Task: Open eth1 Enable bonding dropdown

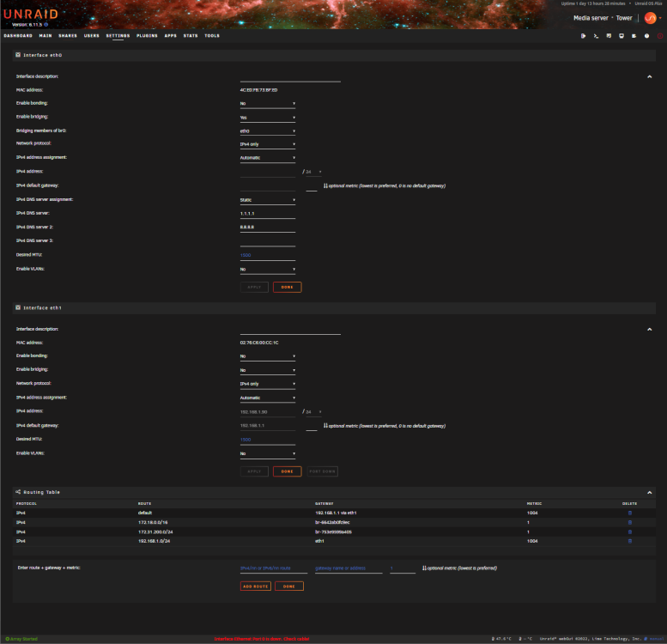Action: [268, 356]
